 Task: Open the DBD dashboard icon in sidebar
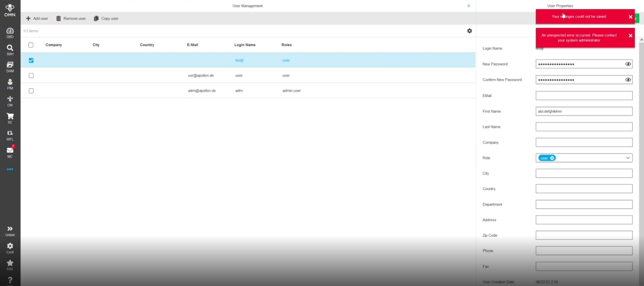pyautogui.click(x=10, y=33)
